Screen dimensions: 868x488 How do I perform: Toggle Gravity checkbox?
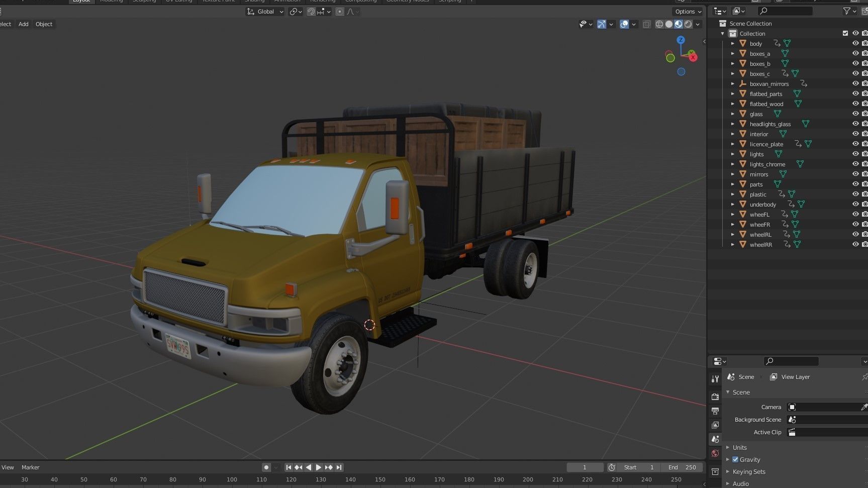[735, 459]
